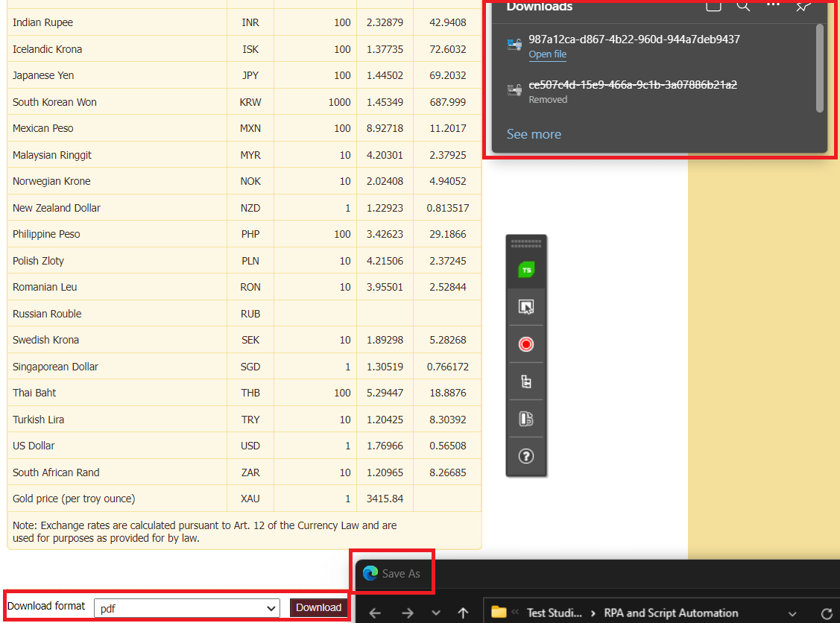
Task: Click the NOK currency code
Action: click(250, 181)
